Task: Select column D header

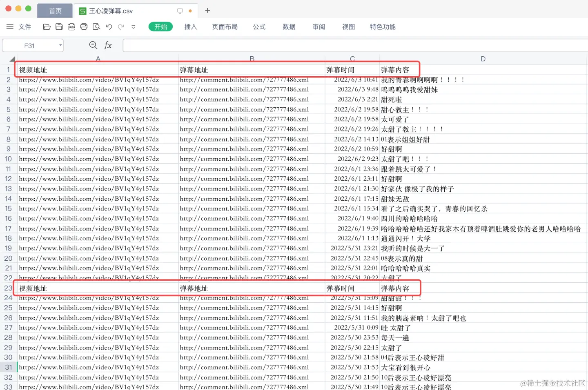Action: pyautogui.click(x=483, y=59)
